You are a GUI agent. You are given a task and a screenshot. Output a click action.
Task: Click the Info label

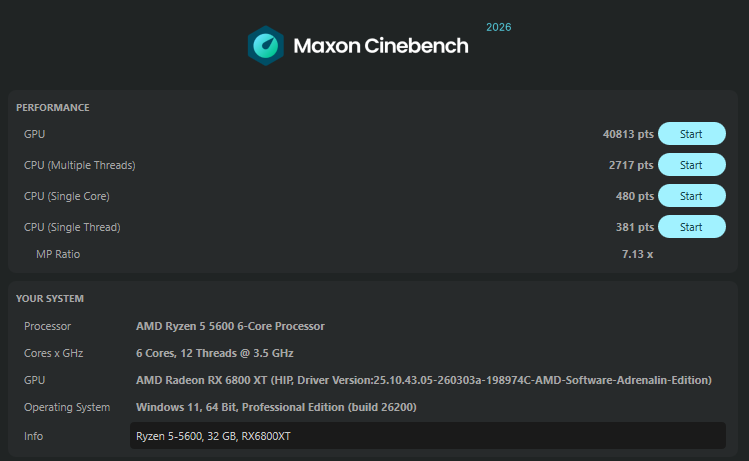click(33, 436)
